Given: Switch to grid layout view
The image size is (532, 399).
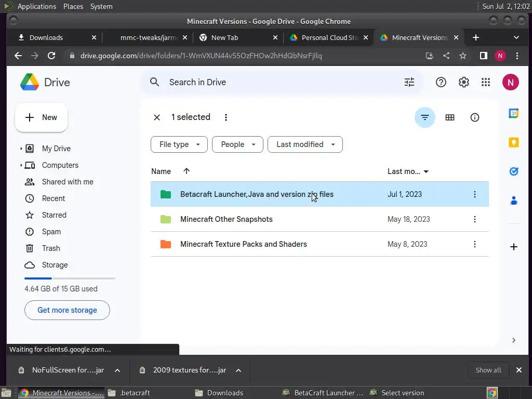Looking at the screenshot, I should [449, 117].
